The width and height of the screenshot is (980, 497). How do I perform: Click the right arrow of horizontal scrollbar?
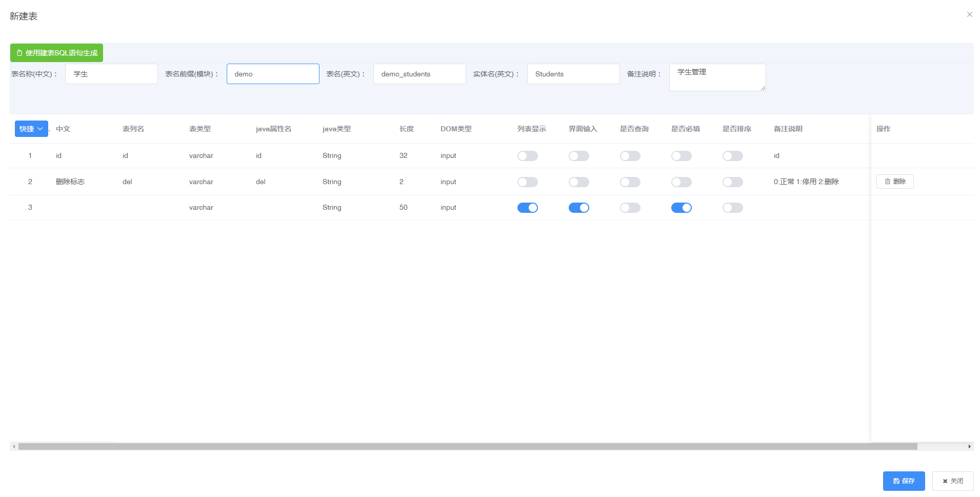pos(970,447)
